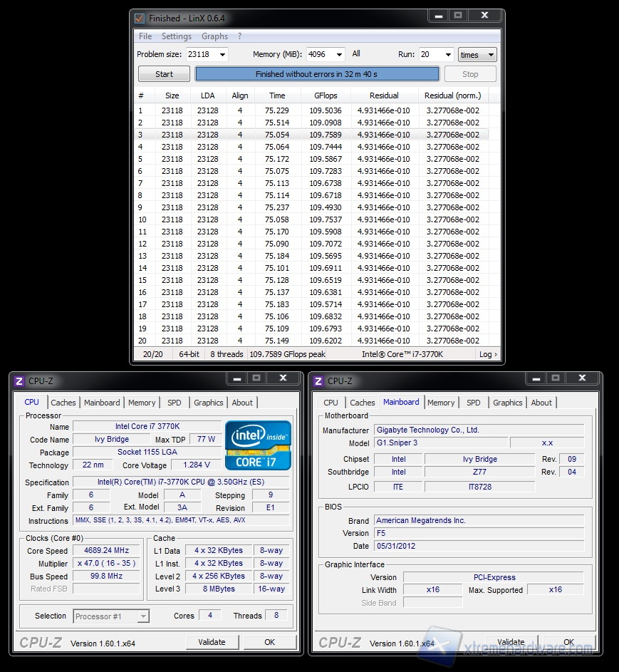The height and width of the screenshot is (672, 619).
Task: Click the Intel Core i7 logo badge
Action: coord(257,445)
